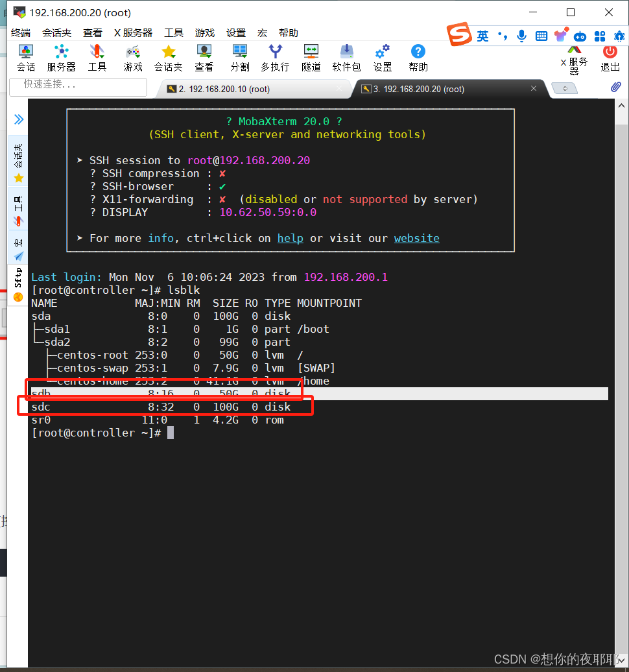Open the 设置 (Settings) gears icon
This screenshot has width=629, height=672.
(383, 58)
